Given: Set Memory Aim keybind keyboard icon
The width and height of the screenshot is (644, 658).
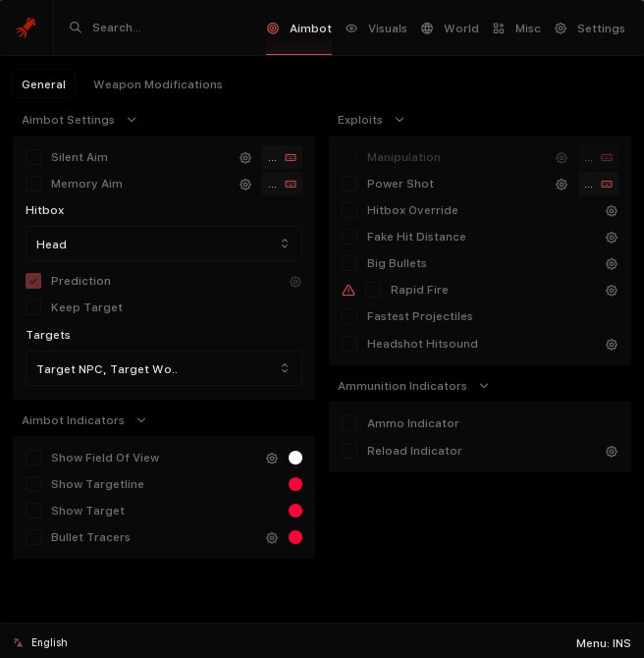Looking at the screenshot, I should tap(291, 185).
